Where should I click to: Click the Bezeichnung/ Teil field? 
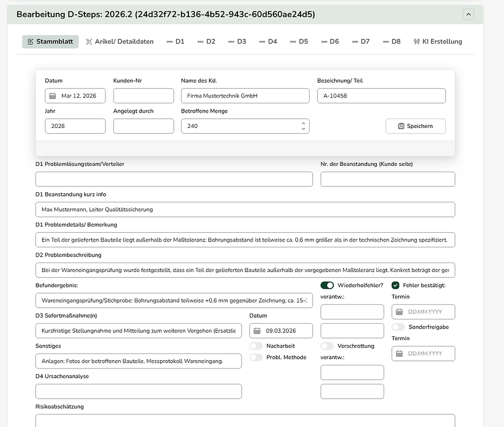click(382, 96)
